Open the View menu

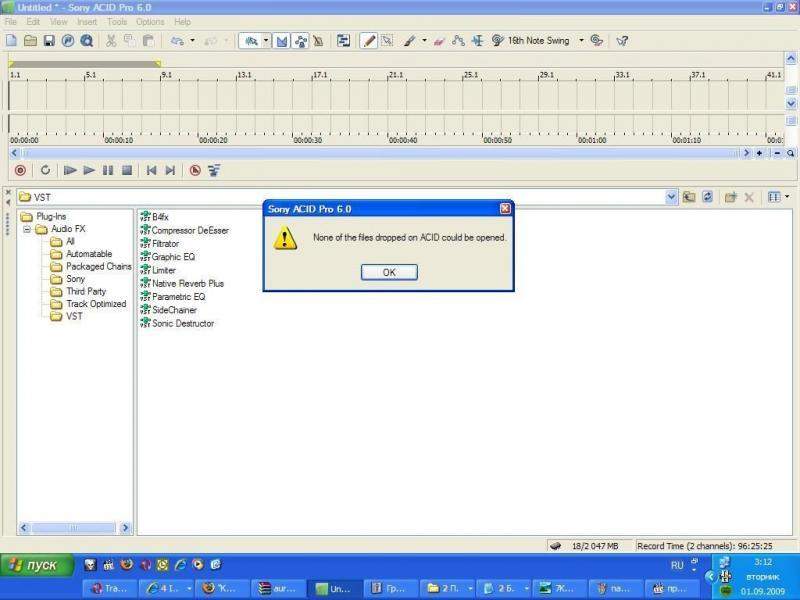[x=58, y=22]
